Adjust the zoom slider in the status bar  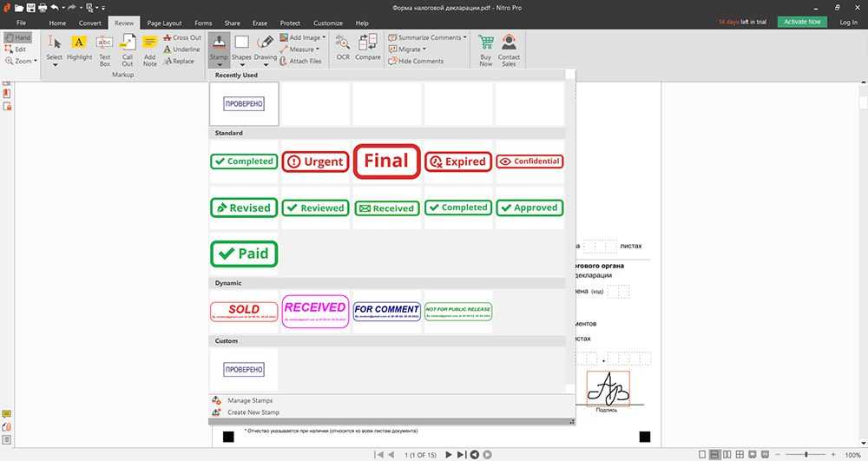808,454
